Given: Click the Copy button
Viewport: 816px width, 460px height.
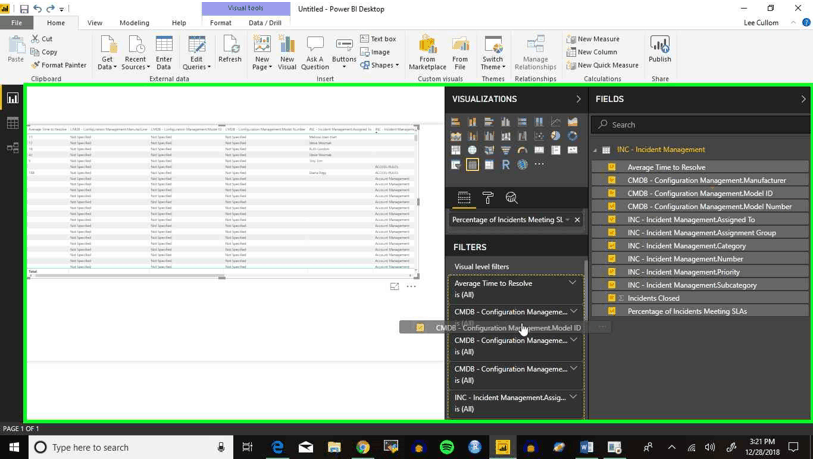Looking at the screenshot, I should (44, 52).
